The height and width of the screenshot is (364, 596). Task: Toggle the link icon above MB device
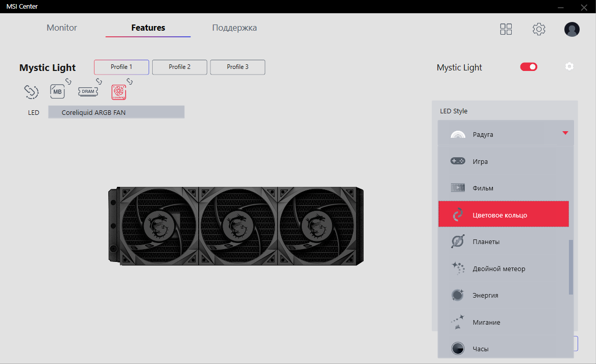click(68, 81)
